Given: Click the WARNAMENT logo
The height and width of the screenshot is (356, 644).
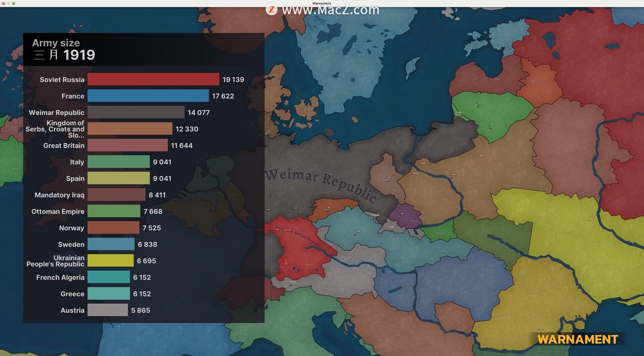Looking at the screenshot, I should tap(578, 339).
